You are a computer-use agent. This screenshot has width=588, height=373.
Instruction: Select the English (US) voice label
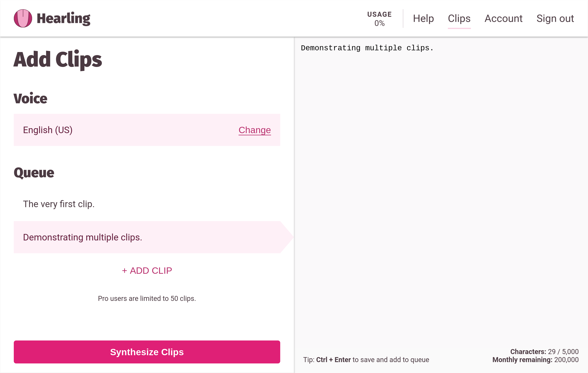(x=48, y=130)
